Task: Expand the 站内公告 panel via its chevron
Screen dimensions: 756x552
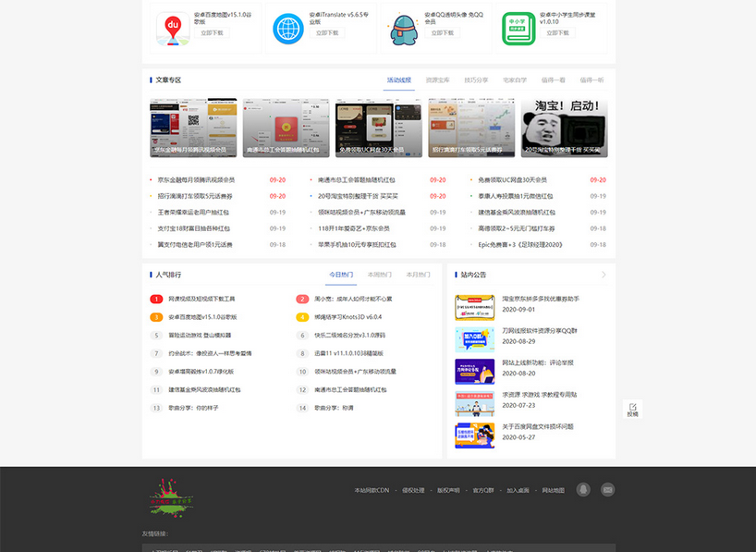Action: click(x=605, y=275)
